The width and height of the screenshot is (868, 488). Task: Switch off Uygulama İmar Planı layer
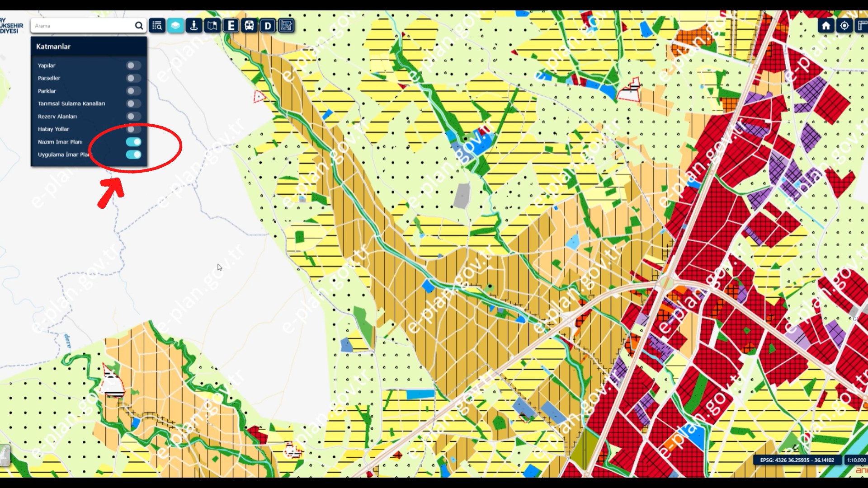point(133,155)
